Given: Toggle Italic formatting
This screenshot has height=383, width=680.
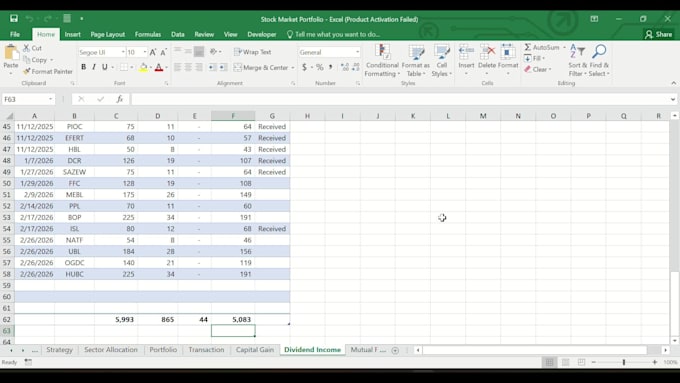Looking at the screenshot, I should click(94, 67).
